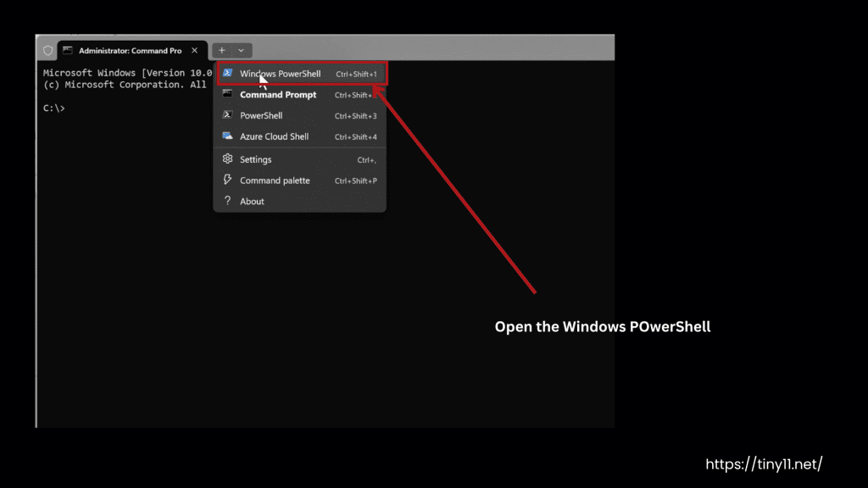Click the new tab plus icon
868x488 pixels.
[x=220, y=50]
